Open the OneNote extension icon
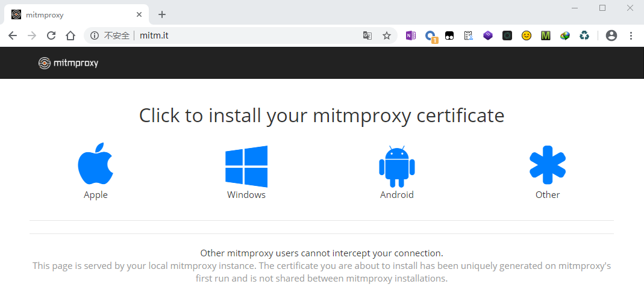The image size is (644, 293). (411, 36)
